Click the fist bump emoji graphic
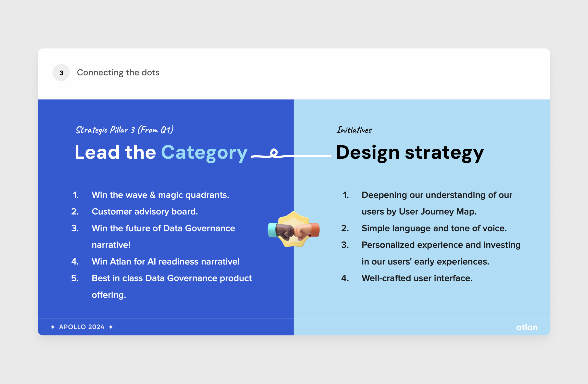Image resolution: width=588 pixels, height=384 pixels. 294,230
